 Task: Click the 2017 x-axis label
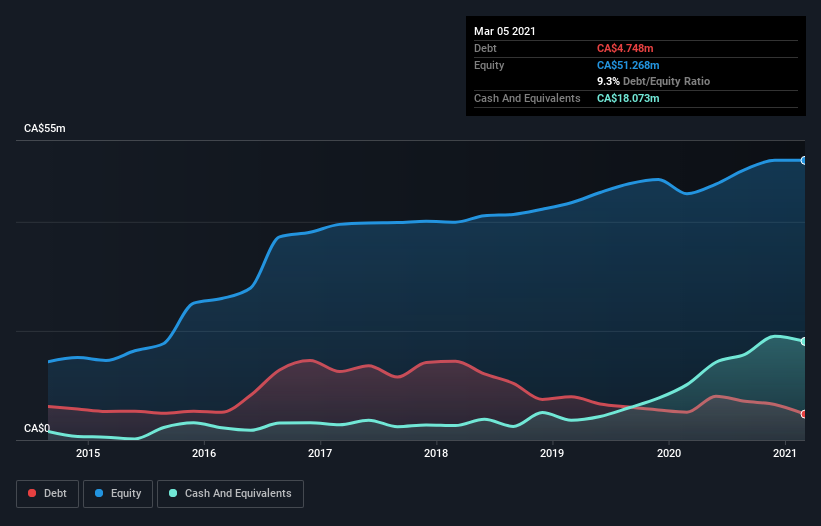[320, 453]
